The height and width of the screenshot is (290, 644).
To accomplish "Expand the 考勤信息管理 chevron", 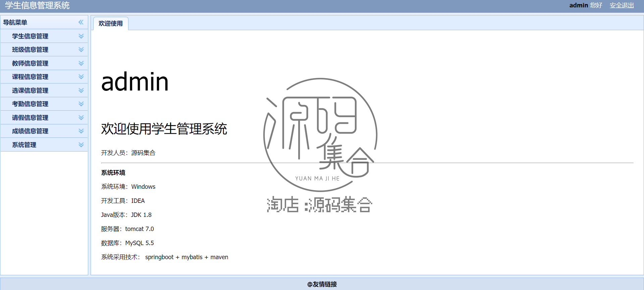I will [x=81, y=104].
